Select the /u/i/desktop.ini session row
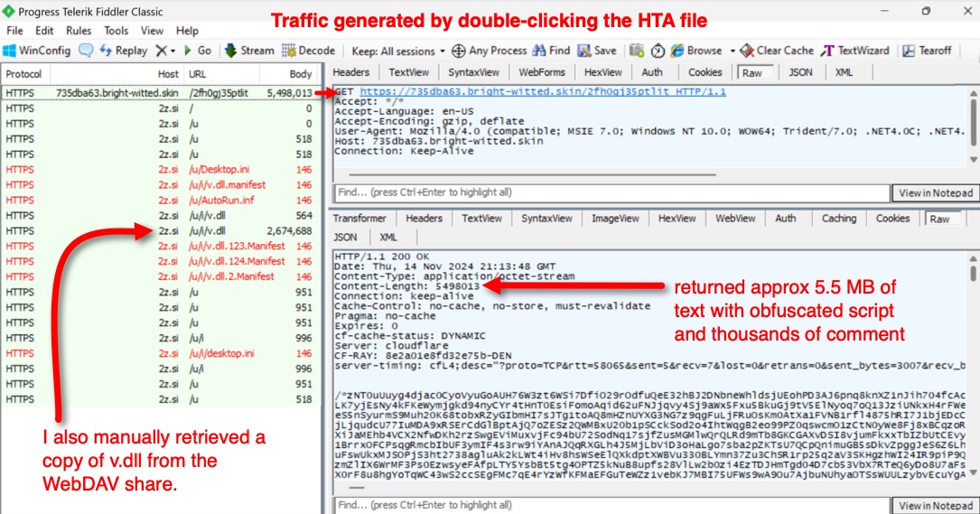Screen dimensions: 980x514 [x=160, y=353]
